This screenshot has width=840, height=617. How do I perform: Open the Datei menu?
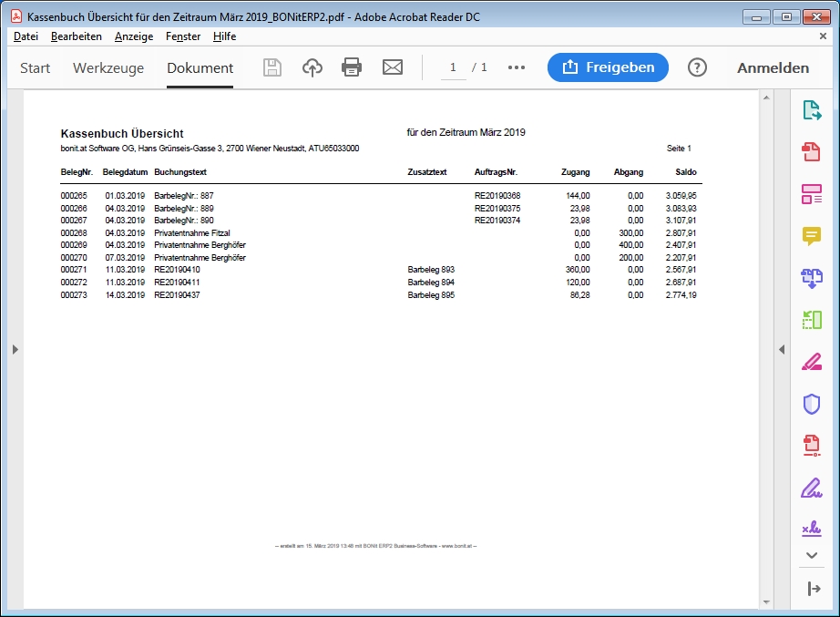pyautogui.click(x=26, y=36)
